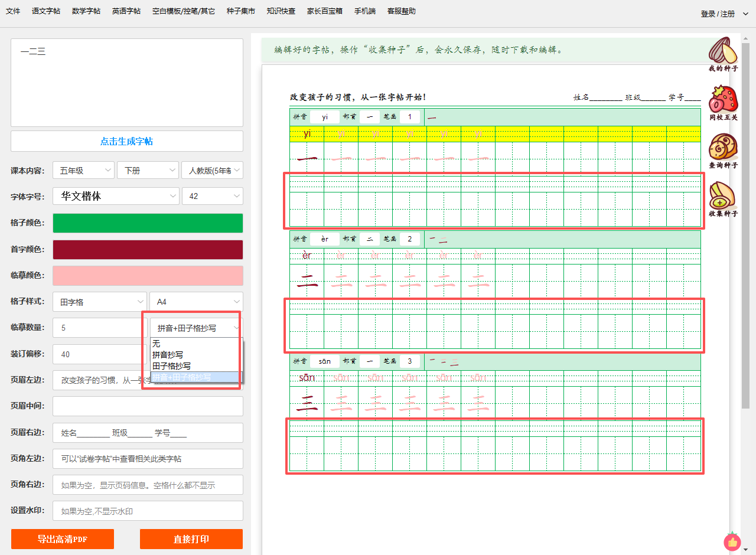The height and width of the screenshot is (555, 756).
Task: Click the 收集种子 icon
Action: coord(723,196)
